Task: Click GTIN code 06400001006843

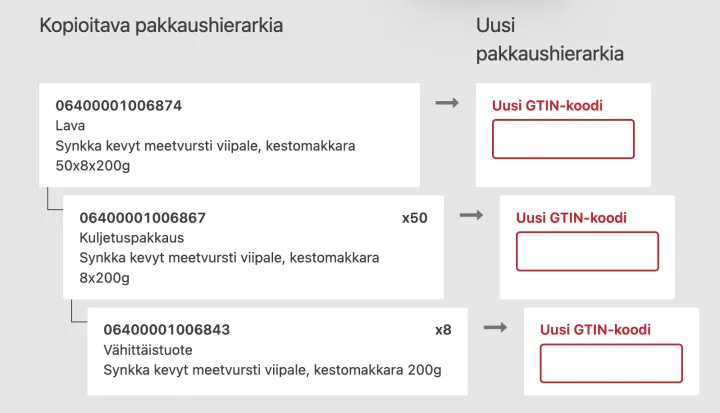Action: pos(166,329)
